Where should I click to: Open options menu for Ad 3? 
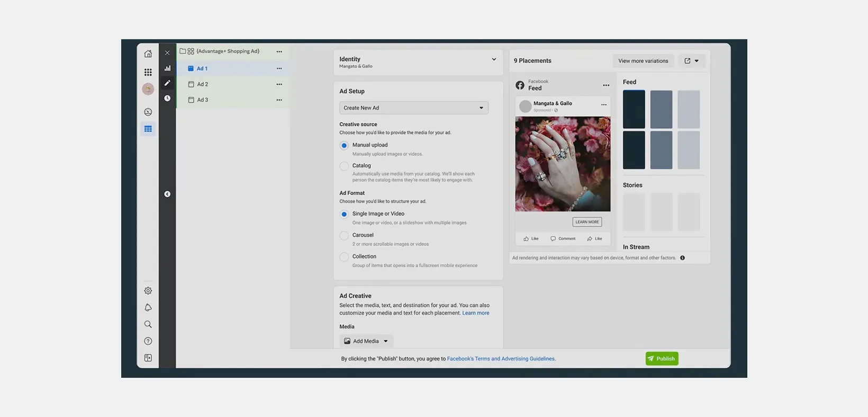point(279,100)
